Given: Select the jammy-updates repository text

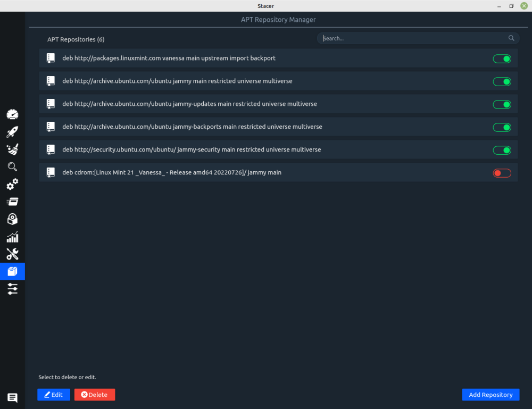Looking at the screenshot, I should pyautogui.click(x=189, y=104).
